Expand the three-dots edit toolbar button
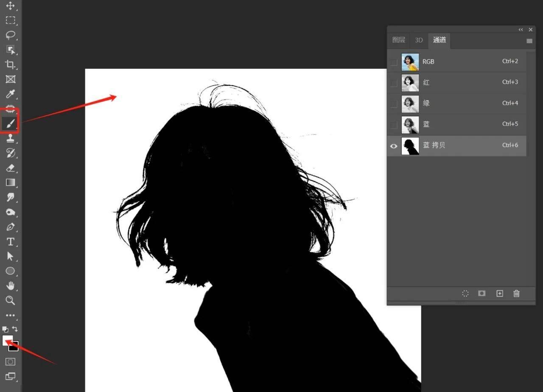Screen dimensions: 543x392 [x=10, y=316]
